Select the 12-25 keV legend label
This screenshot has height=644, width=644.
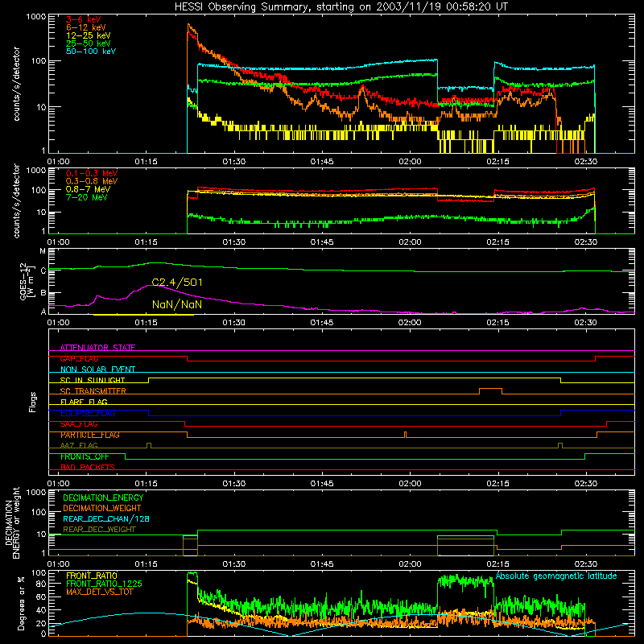(89, 35)
